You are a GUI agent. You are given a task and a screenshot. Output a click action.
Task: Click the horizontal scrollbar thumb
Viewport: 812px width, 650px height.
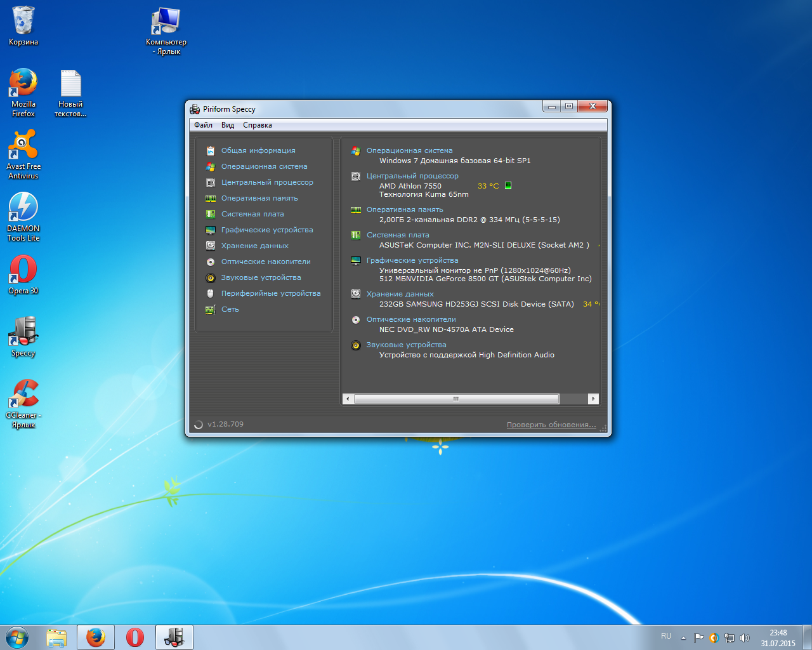point(456,399)
